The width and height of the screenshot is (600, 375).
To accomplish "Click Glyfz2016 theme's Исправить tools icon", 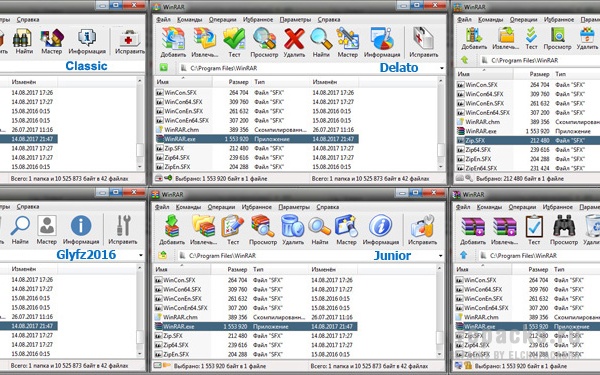I will pos(123,226).
